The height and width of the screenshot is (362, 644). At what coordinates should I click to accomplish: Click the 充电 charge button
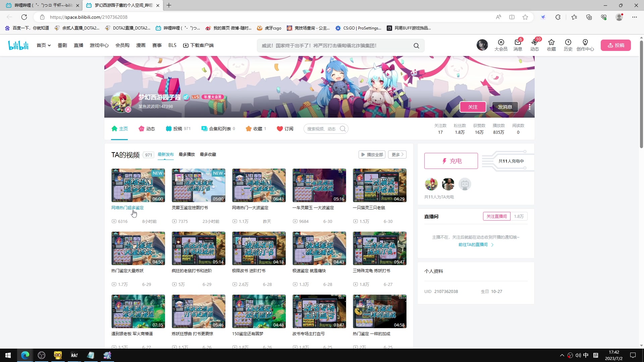[x=451, y=161]
